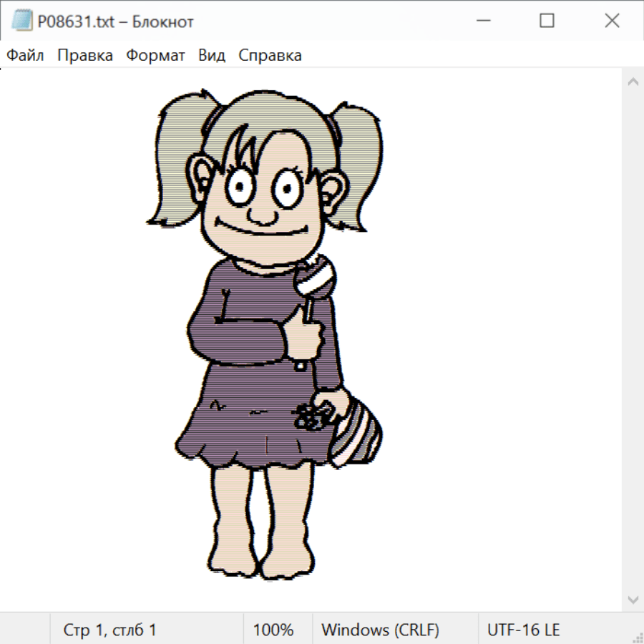644x644 pixels.
Task: Open the Файл menu
Action: 25,56
